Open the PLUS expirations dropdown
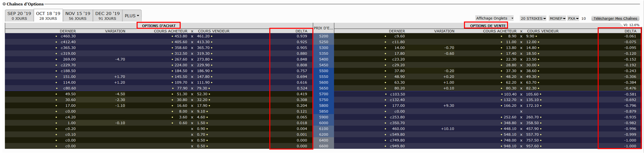Image resolution: width=644 pixels, height=156 pixels. (x=132, y=16)
